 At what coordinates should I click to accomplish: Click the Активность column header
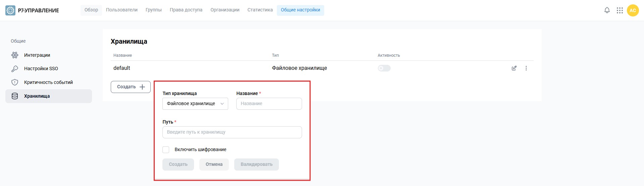click(x=389, y=55)
